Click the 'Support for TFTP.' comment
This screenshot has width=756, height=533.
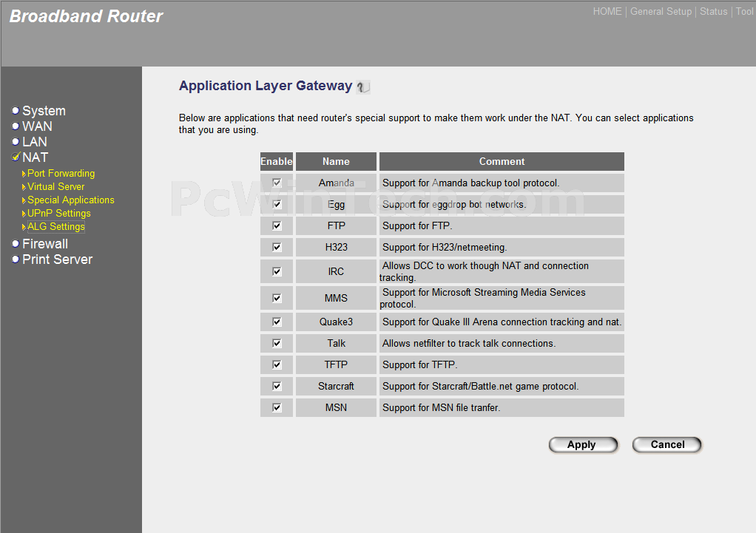[419, 364]
